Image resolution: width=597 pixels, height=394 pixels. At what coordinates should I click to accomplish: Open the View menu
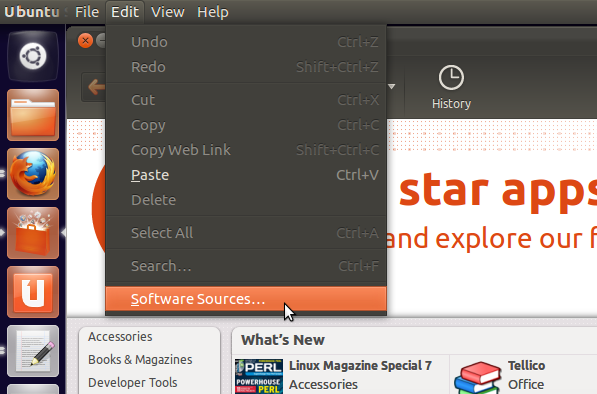pos(168,12)
